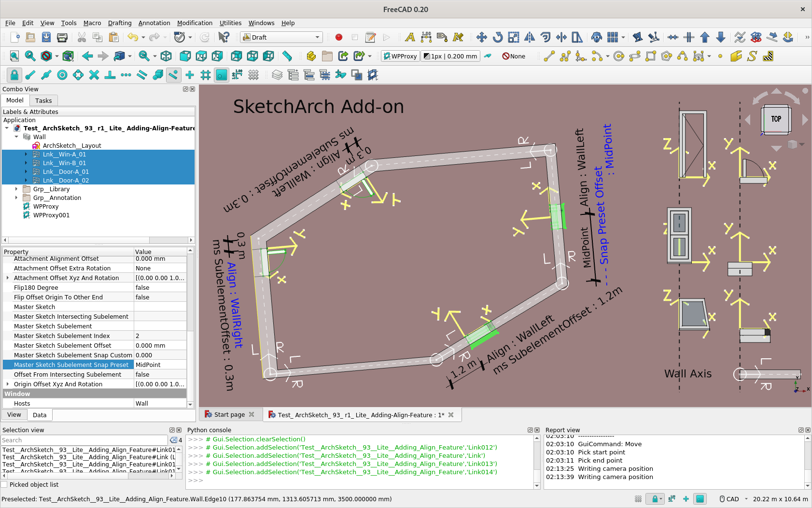Select the Draft Circle tool
Screen dimensions: 812x508
tap(619, 56)
